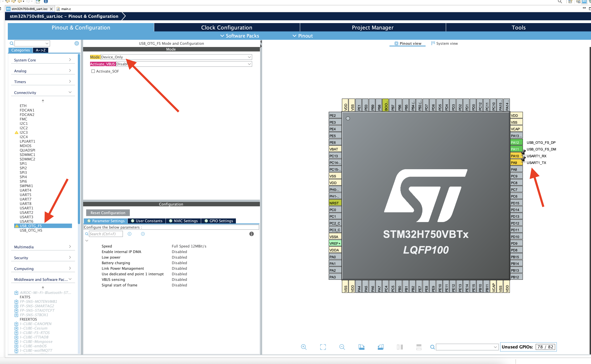Screen dimensions: 591x364
Task: Expand the Analog category
Action: point(43,71)
